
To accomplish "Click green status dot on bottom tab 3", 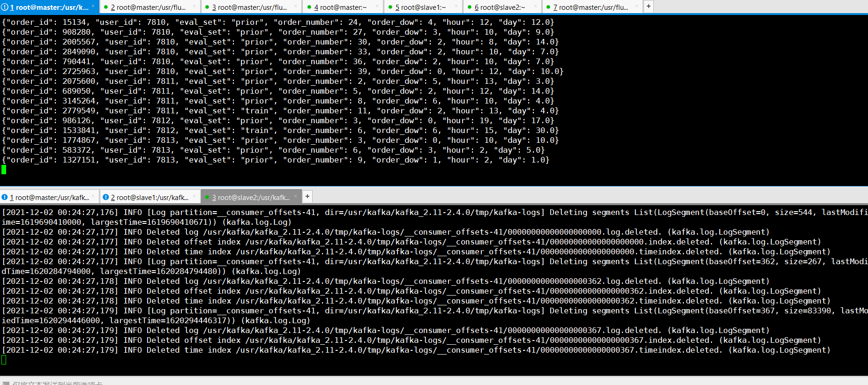I will 207,198.
